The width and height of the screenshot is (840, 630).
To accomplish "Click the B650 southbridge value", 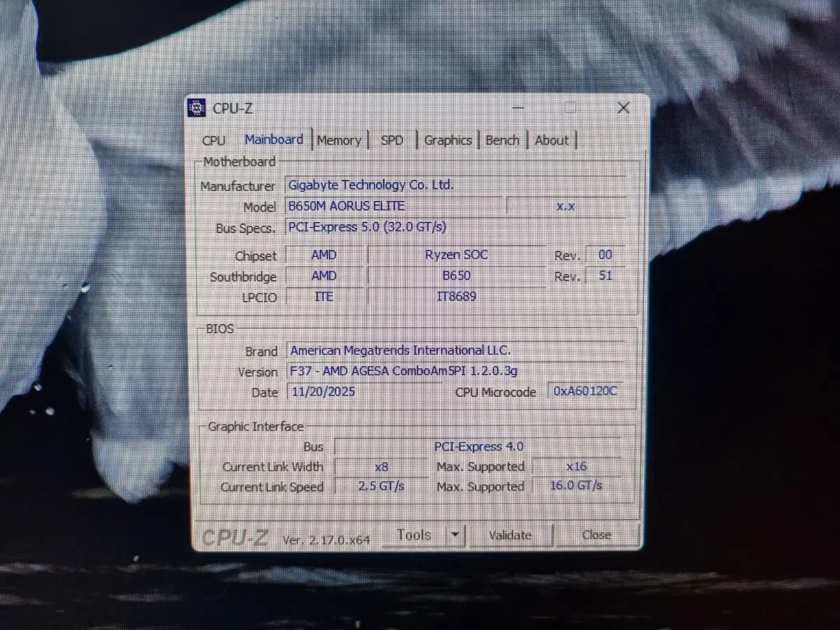I will pos(456,276).
